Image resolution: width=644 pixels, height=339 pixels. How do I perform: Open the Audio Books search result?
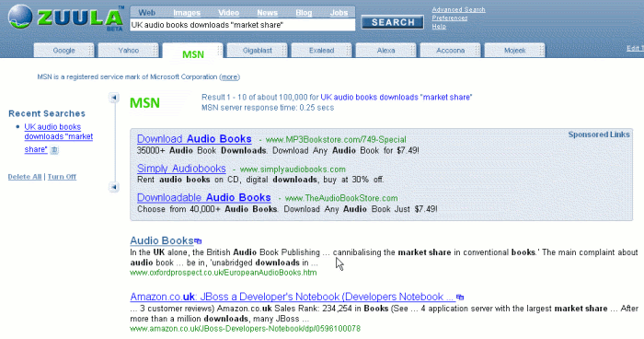[162, 240]
